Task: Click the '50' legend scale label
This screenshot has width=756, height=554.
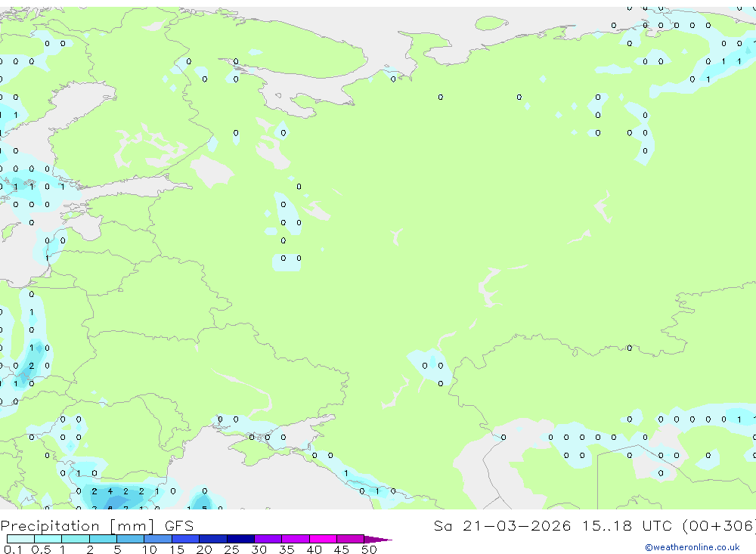Action: click(369, 549)
